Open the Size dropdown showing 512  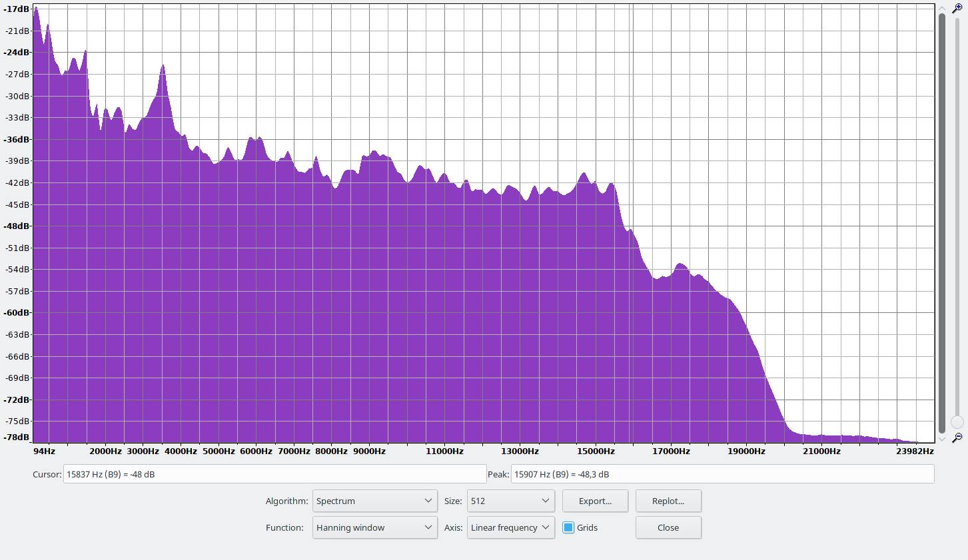coord(511,501)
